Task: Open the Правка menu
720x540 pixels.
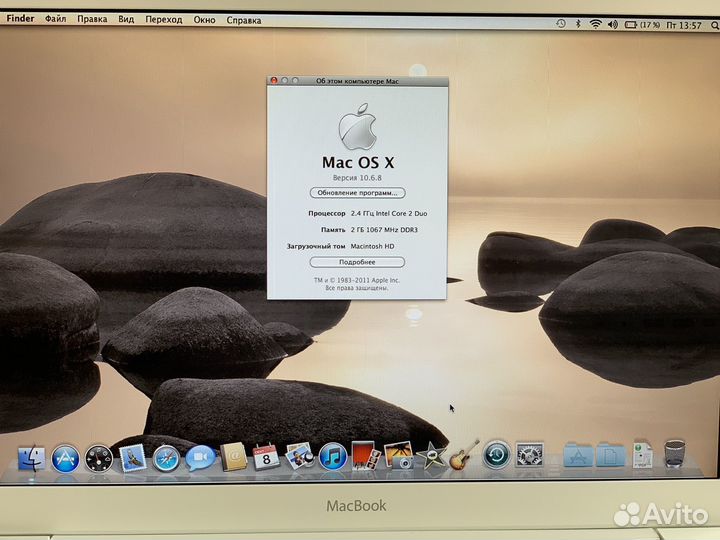Action: point(92,19)
